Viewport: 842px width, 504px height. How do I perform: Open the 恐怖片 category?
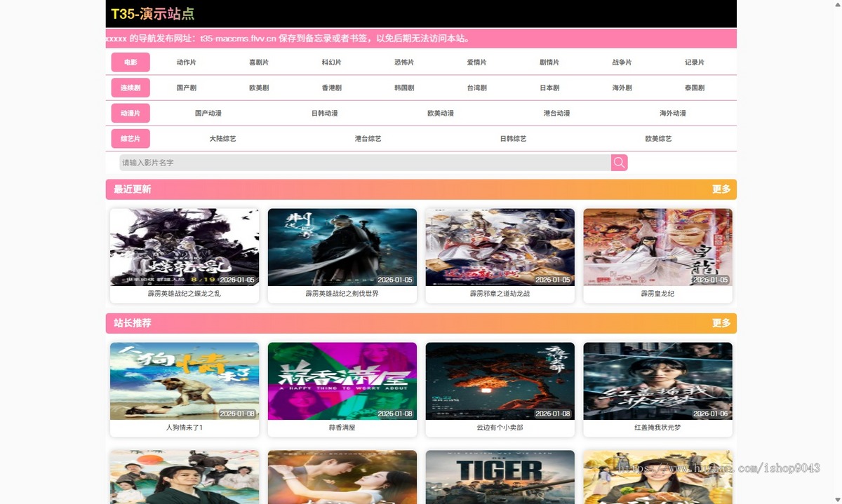click(x=404, y=62)
